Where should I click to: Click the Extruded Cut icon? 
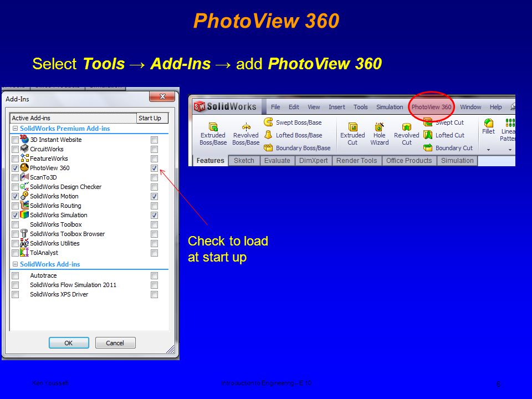tap(353, 127)
